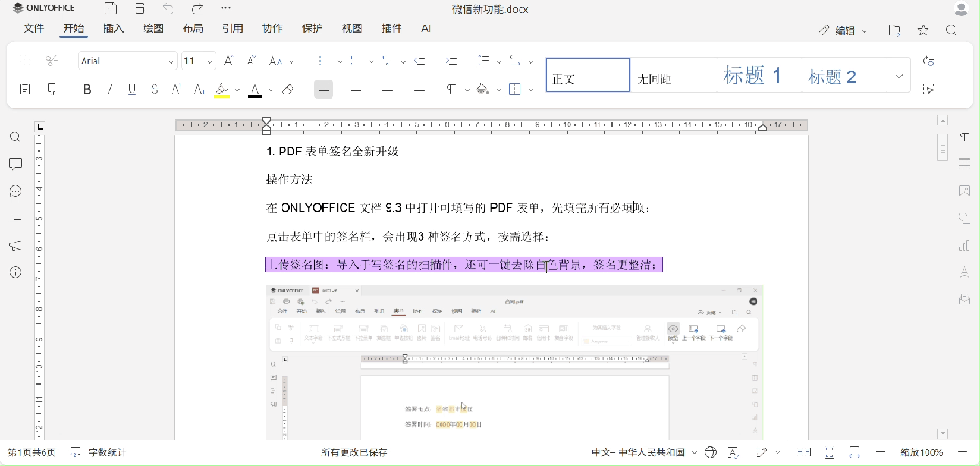Decrease font size with A-down icon
Screen dimensions: 980x466
(252, 61)
